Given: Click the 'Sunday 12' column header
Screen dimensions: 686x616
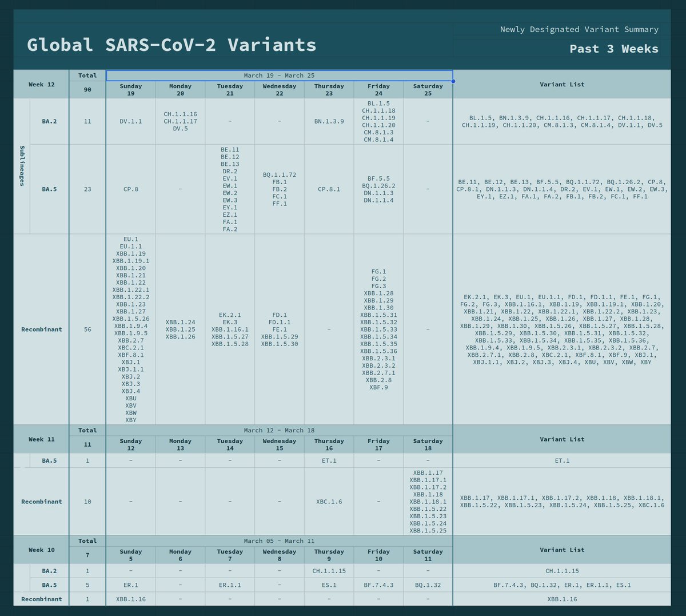Looking at the screenshot, I should tap(131, 444).
